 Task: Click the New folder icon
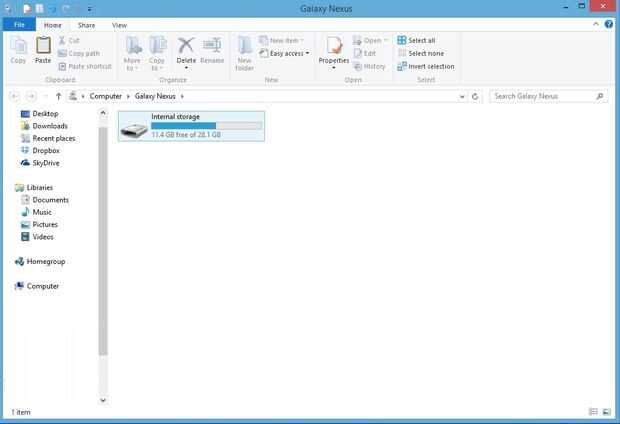pos(245,45)
